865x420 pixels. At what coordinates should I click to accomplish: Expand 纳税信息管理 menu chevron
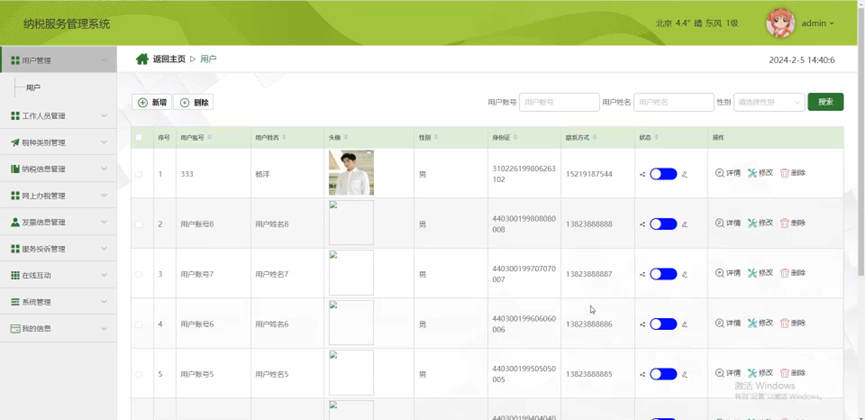tap(104, 169)
